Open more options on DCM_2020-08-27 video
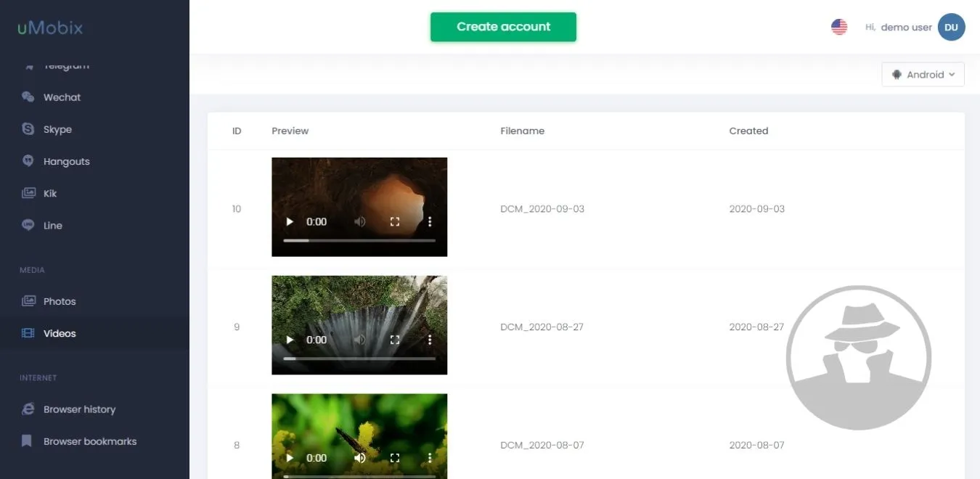This screenshot has width=980, height=479. coord(430,340)
